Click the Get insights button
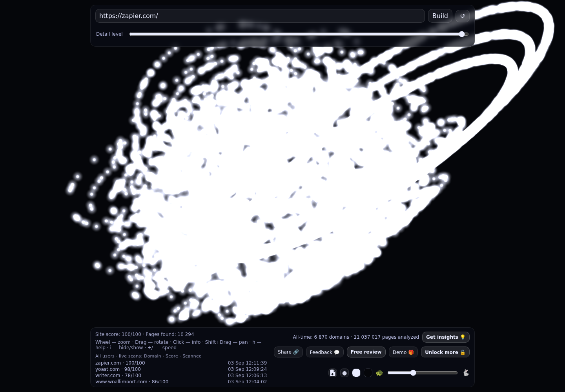Screen dimensions: 565x392 [x=446, y=337]
